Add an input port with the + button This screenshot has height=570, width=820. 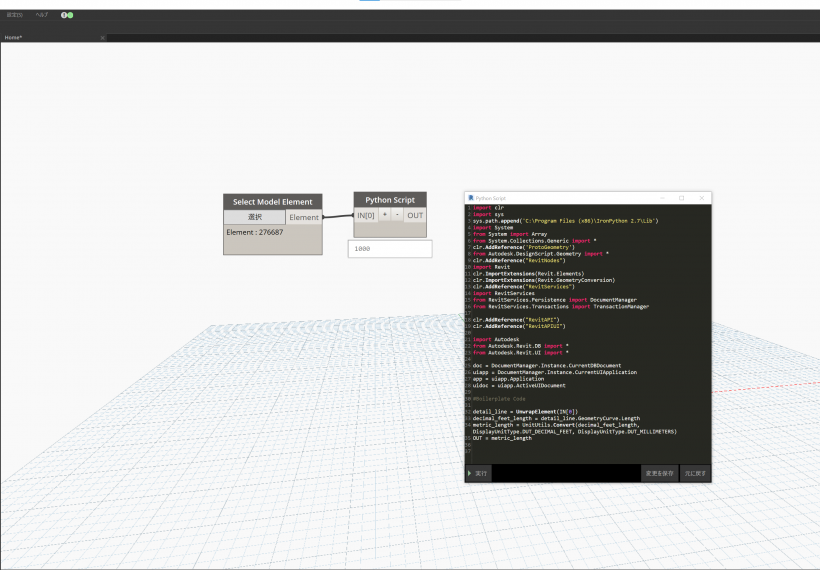(x=383, y=215)
